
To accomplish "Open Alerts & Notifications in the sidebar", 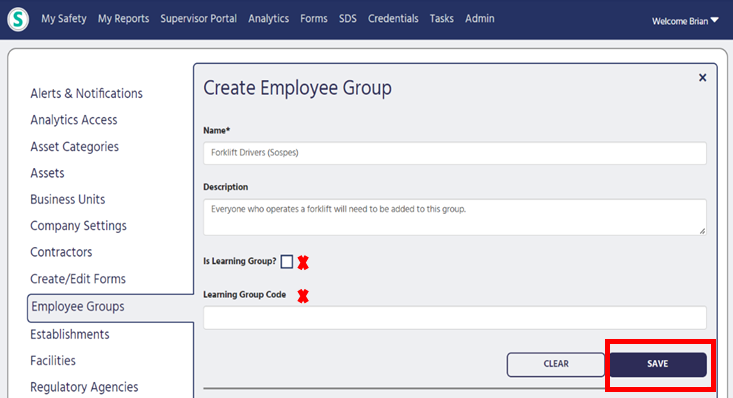I will [86, 94].
